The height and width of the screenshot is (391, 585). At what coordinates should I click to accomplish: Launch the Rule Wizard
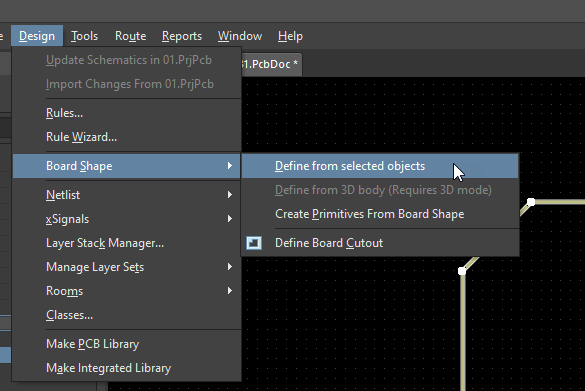click(126, 137)
